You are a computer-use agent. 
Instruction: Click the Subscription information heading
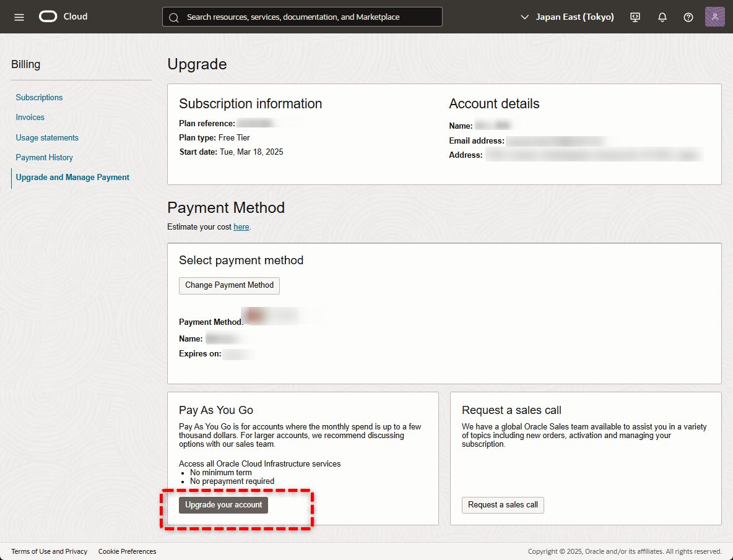[x=251, y=103]
